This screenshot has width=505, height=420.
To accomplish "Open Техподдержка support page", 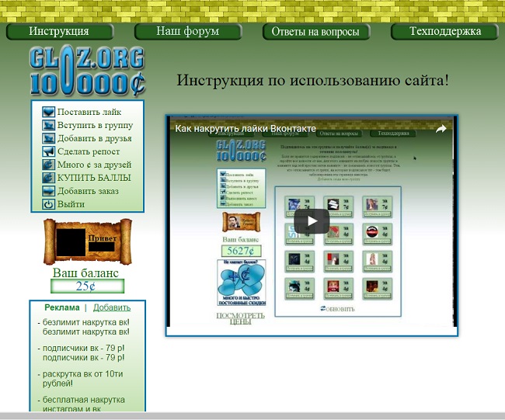I will (444, 32).
